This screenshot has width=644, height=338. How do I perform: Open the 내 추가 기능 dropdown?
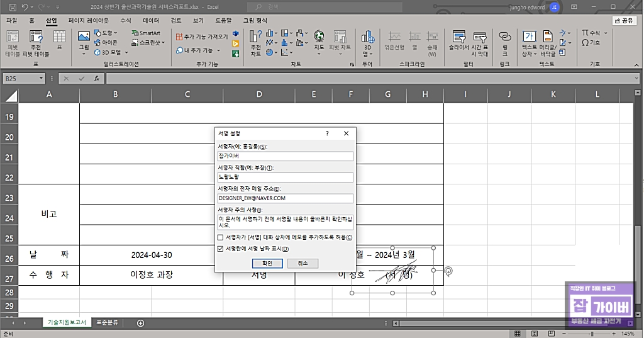point(198,50)
